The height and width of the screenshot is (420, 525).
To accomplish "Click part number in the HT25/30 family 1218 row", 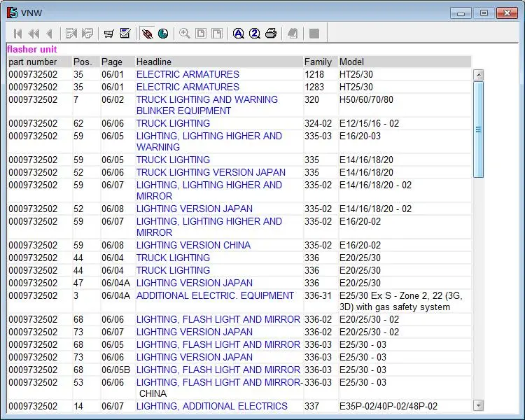I will (33, 74).
